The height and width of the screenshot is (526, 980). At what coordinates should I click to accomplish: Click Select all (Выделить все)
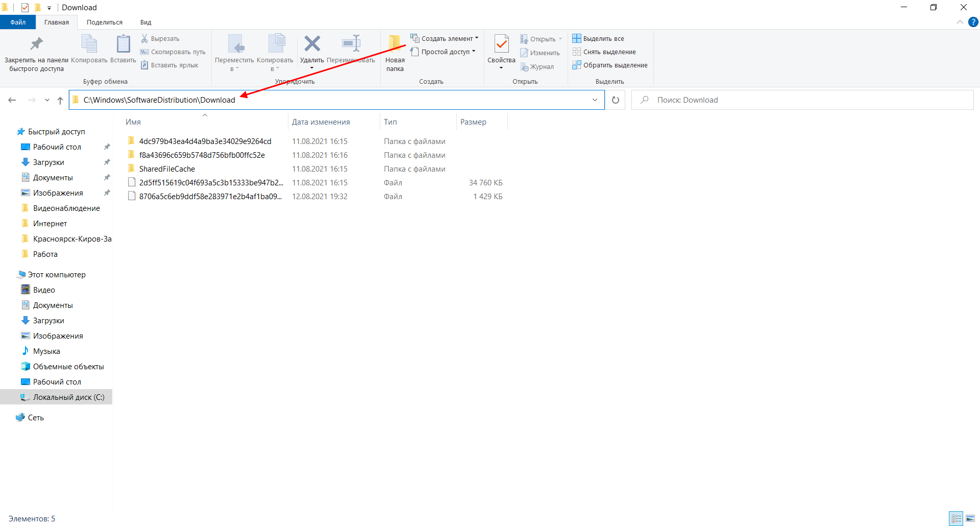(603, 39)
